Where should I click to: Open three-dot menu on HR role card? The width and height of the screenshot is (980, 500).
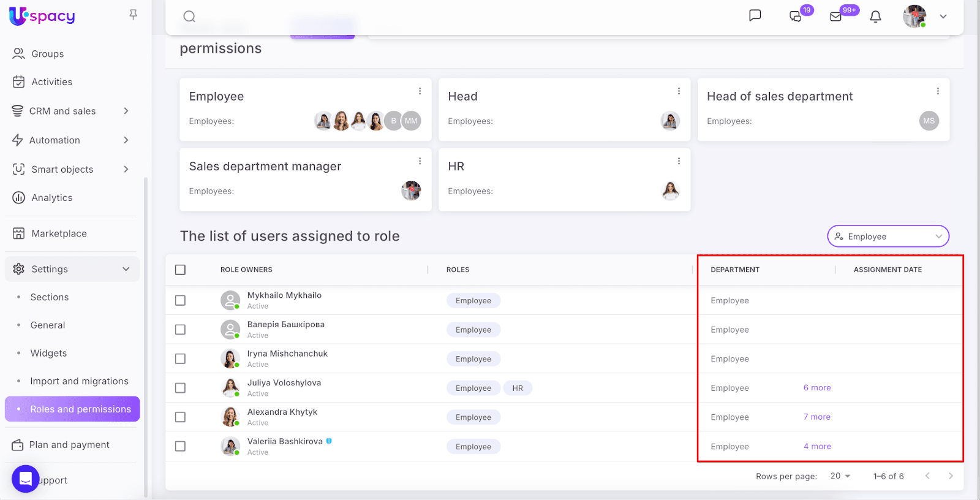pyautogui.click(x=679, y=161)
